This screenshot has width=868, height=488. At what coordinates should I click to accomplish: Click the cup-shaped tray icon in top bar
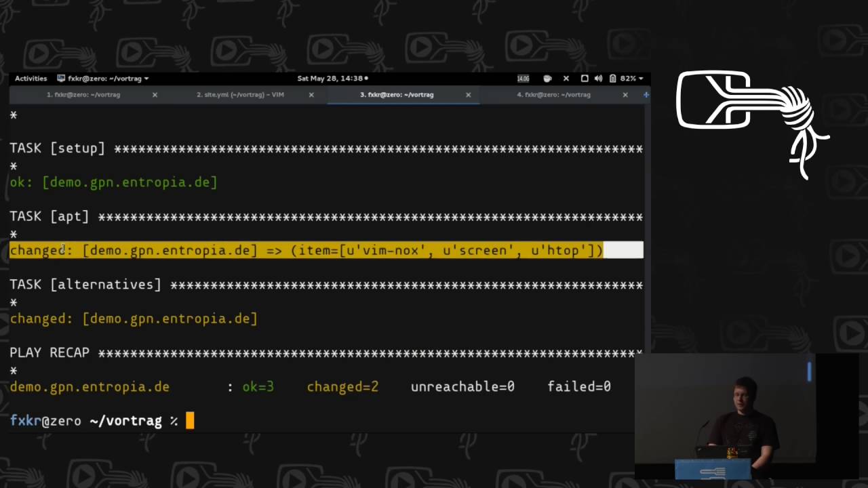coord(547,79)
